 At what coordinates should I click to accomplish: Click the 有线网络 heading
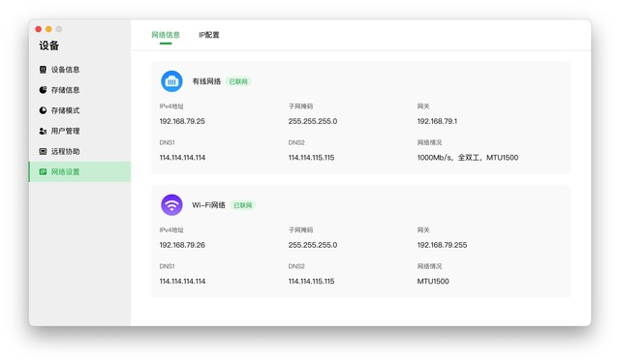(x=206, y=81)
